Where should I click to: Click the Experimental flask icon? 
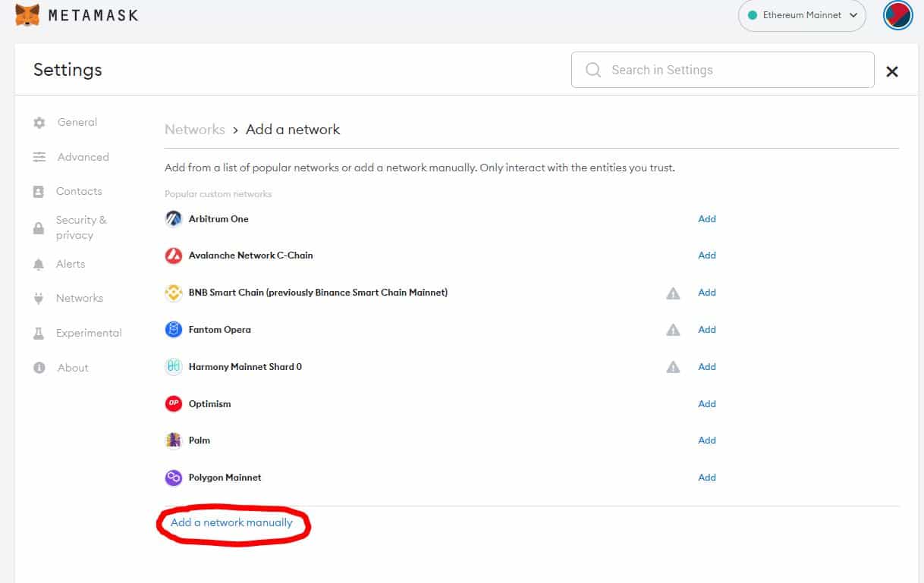pos(39,334)
